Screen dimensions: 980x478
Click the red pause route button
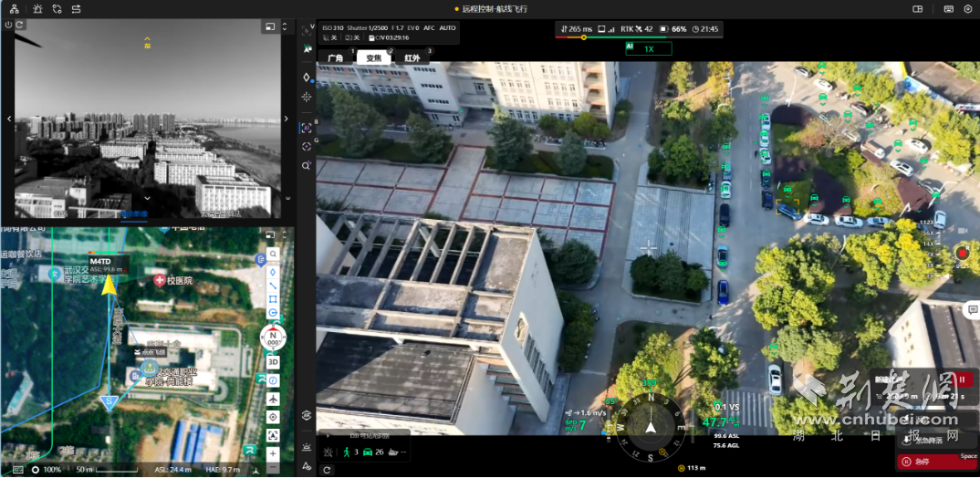[962, 379]
